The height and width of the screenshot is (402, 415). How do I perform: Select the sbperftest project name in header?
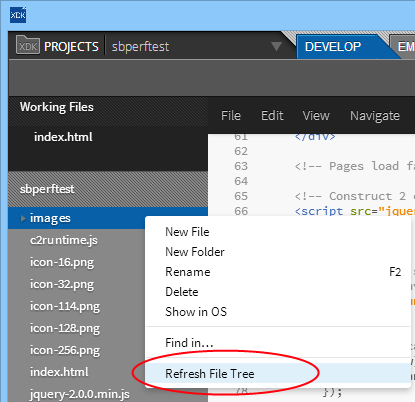coord(140,47)
